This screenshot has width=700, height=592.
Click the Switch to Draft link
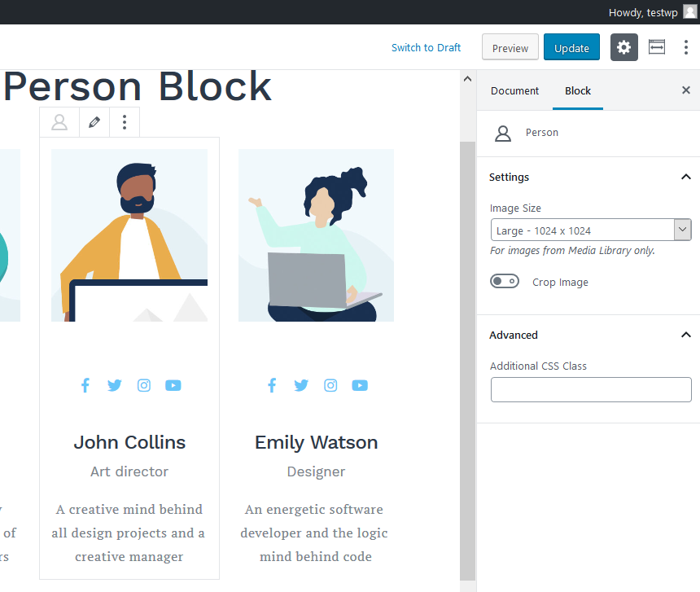pos(426,47)
